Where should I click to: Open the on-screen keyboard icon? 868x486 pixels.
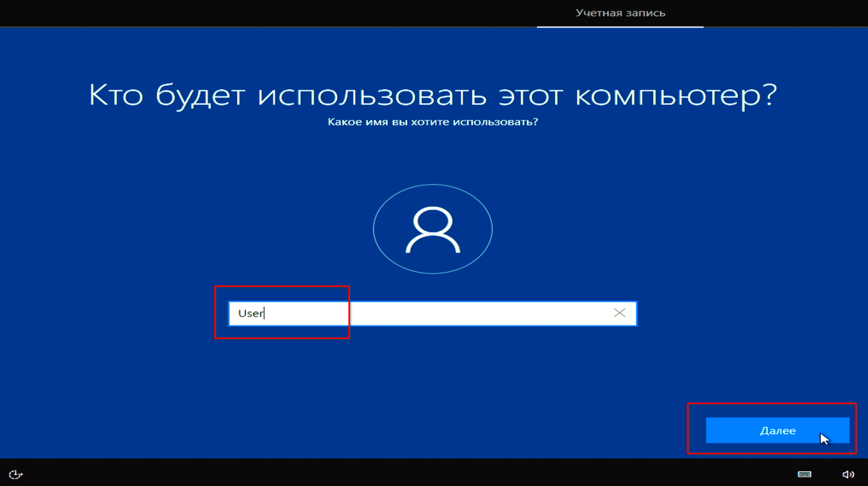click(x=804, y=474)
